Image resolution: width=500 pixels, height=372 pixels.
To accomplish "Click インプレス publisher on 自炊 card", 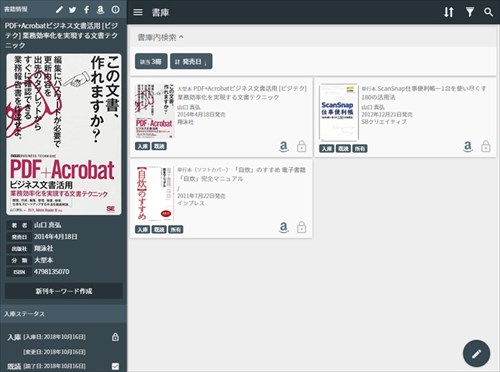I will pyautogui.click(x=191, y=203).
